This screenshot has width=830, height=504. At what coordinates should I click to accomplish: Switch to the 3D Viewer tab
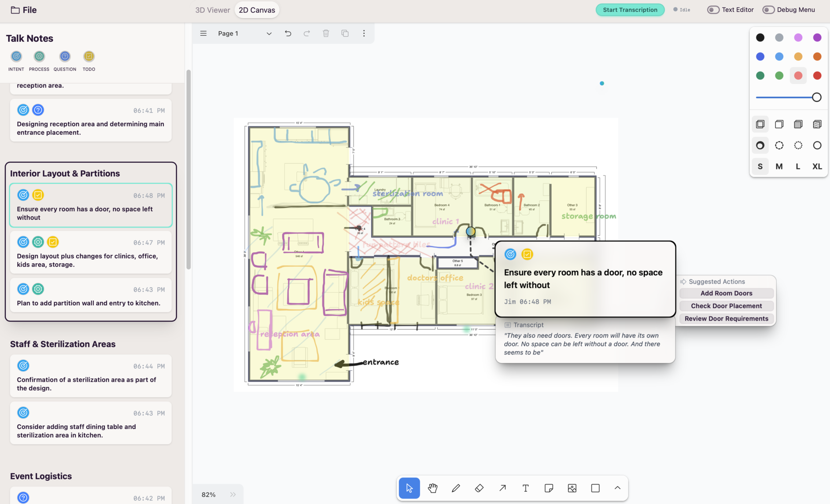pyautogui.click(x=212, y=10)
